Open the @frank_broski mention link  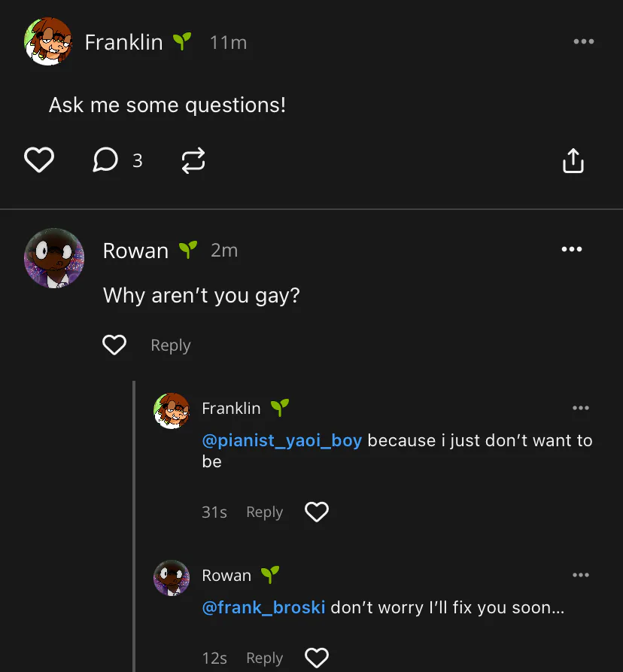coord(263,607)
